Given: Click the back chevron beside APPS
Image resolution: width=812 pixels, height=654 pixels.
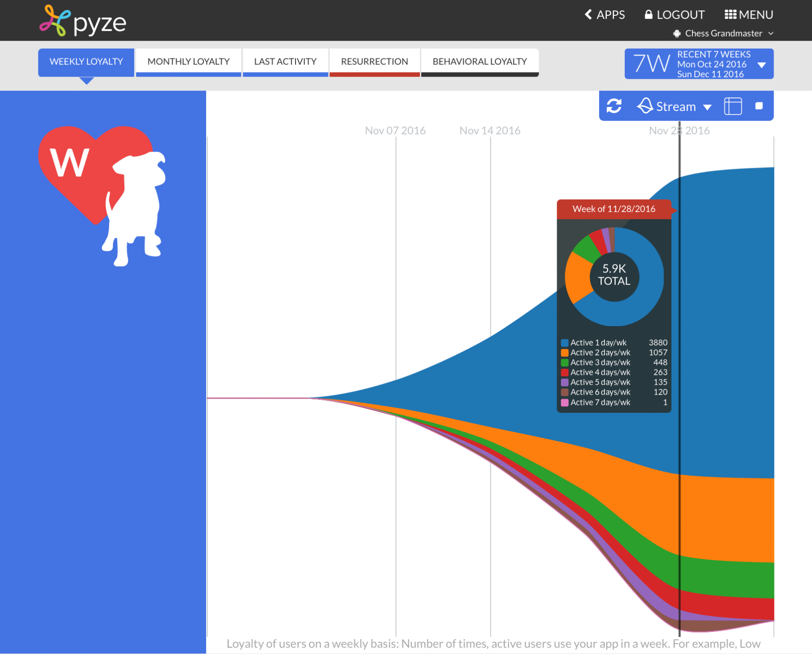Looking at the screenshot, I should 588,14.
